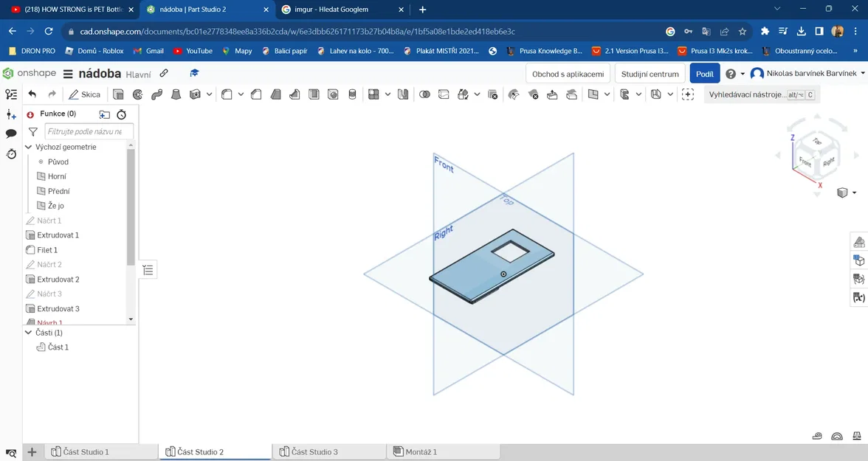Select the Split tool icon
868x461 pixels.
point(444,94)
